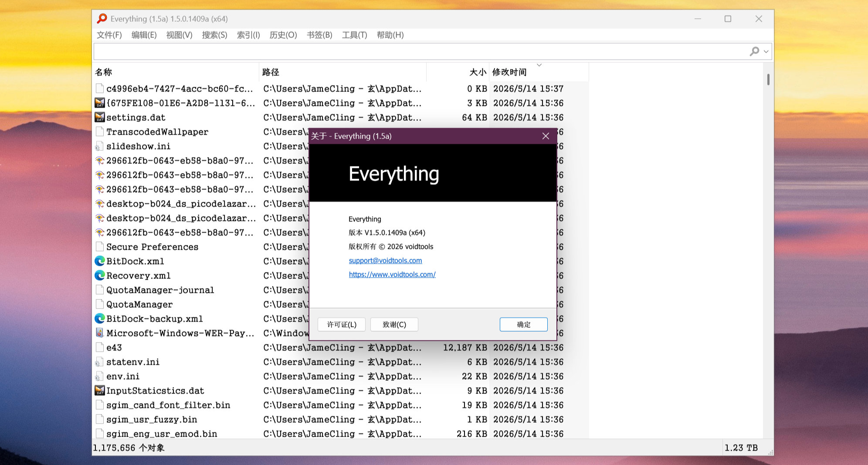The width and height of the screenshot is (868, 465).
Task: Click the 216 KB size cell
Action: click(x=472, y=434)
